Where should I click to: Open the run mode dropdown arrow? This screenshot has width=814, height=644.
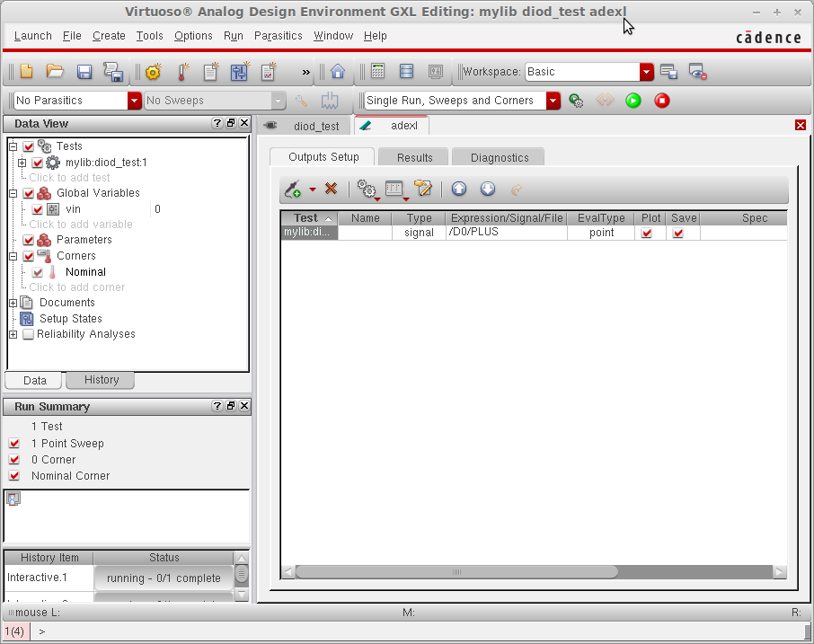tap(553, 101)
